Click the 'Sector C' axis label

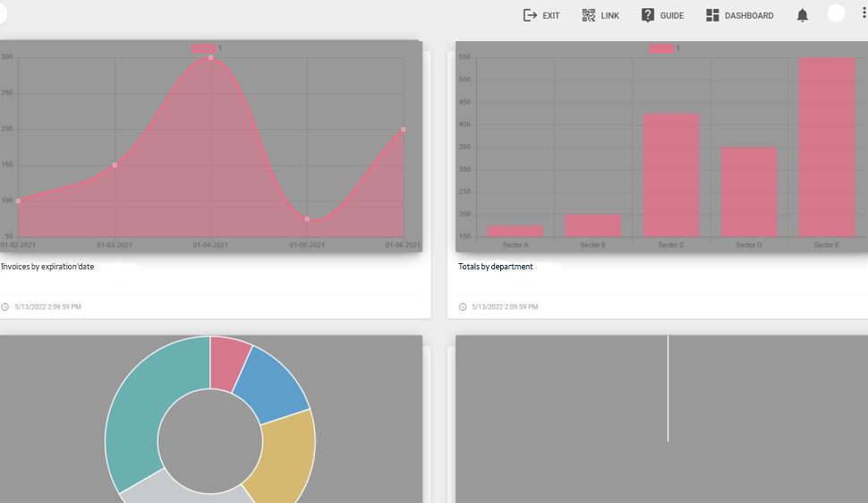pos(671,245)
